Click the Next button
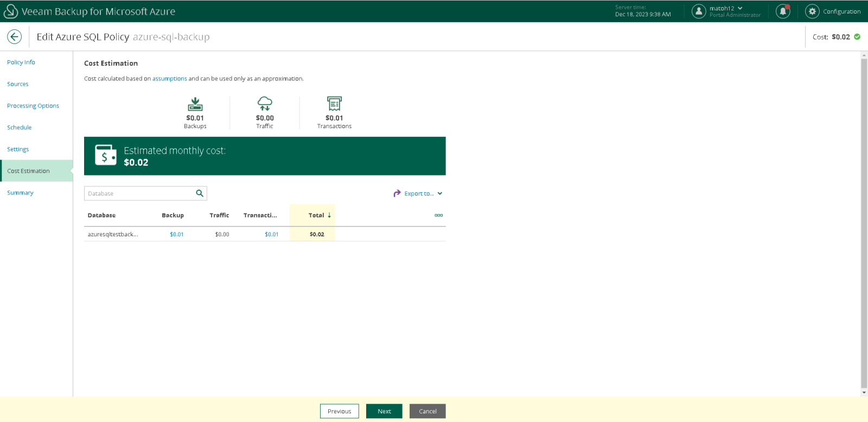This screenshot has width=868, height=422. pyautogui.click(x=384, y=411)
